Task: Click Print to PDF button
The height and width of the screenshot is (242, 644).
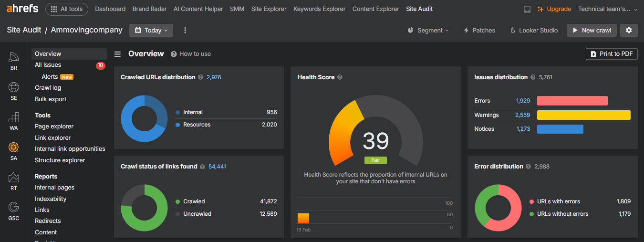Action: 612,54
